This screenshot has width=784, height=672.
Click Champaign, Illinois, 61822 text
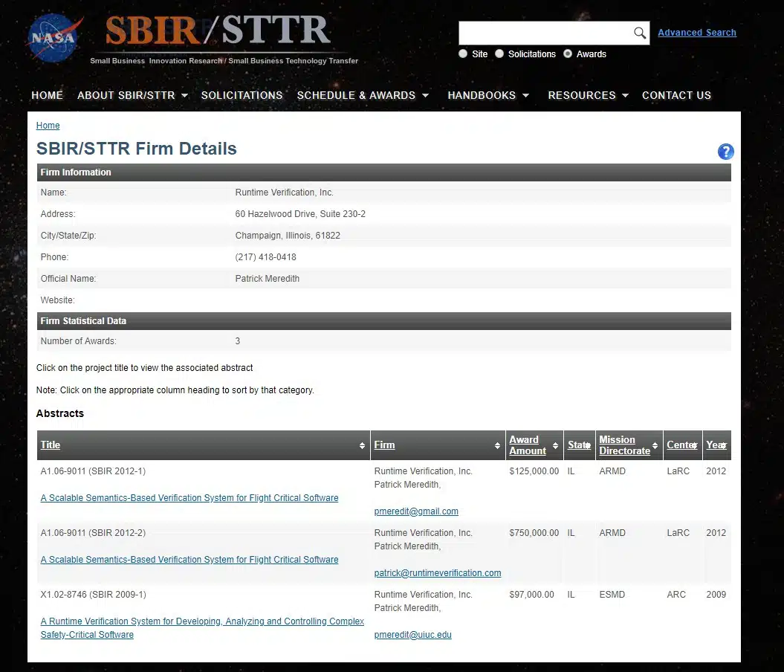pos(288,236)
